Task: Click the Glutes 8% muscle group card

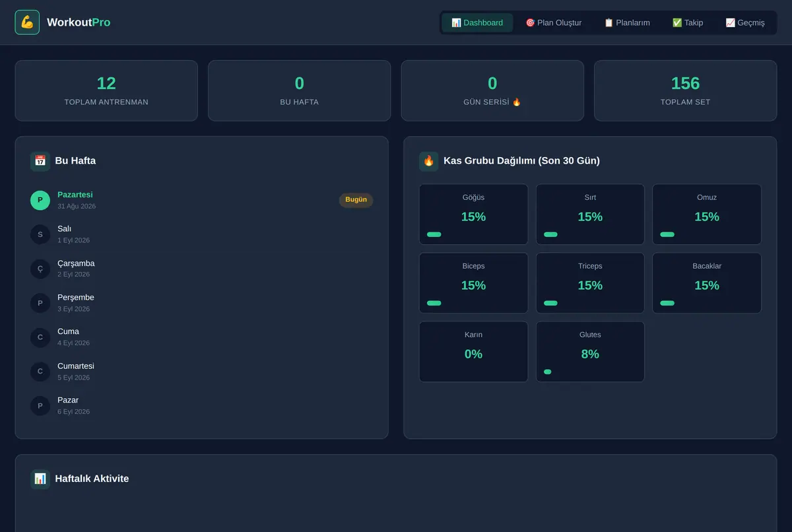Action: pyautogui.click(x=590, y=352)
